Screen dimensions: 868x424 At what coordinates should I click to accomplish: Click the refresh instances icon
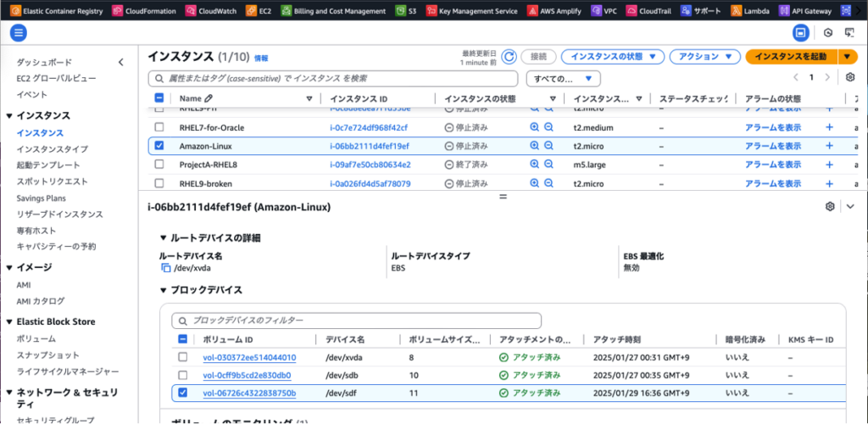[x=509, y=57]
